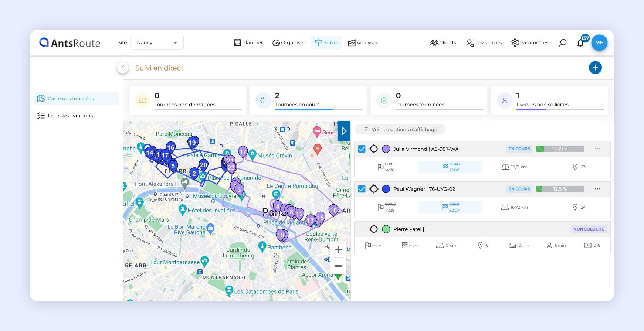The width and height of the screenshot is (644, 331).
Task: Click the Livreurs non sollicités person icon
Action: pyautogui.click(x=505, y=100)
